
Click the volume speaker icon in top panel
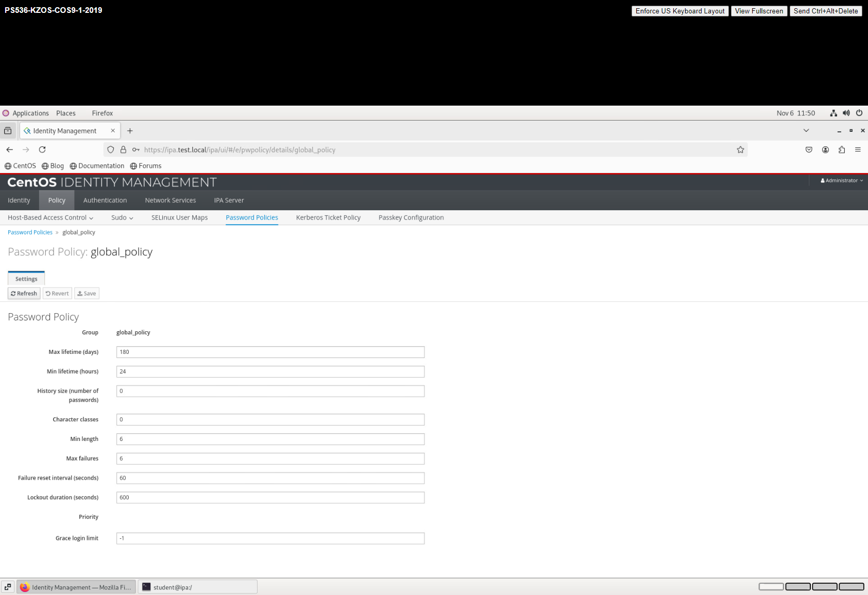[x=846, y=113]
